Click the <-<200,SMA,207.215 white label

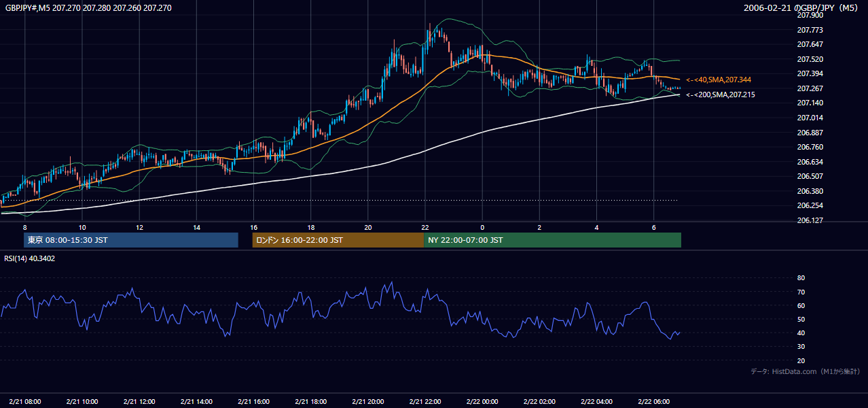(x=720, y=95)
